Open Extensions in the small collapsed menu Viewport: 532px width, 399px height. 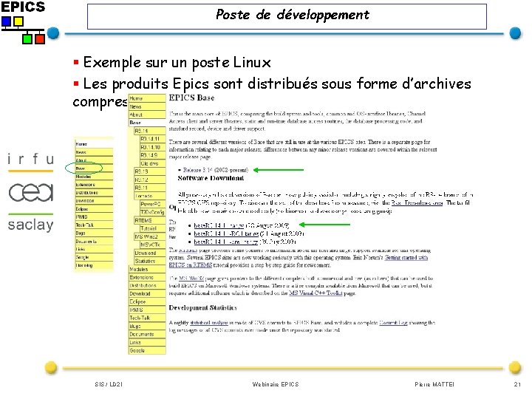[x=94, y=185]
